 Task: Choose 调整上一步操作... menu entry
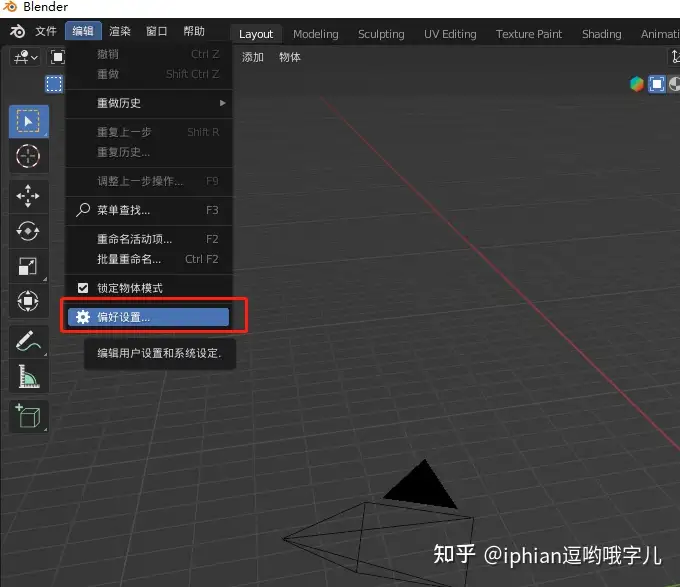[149, 181]
